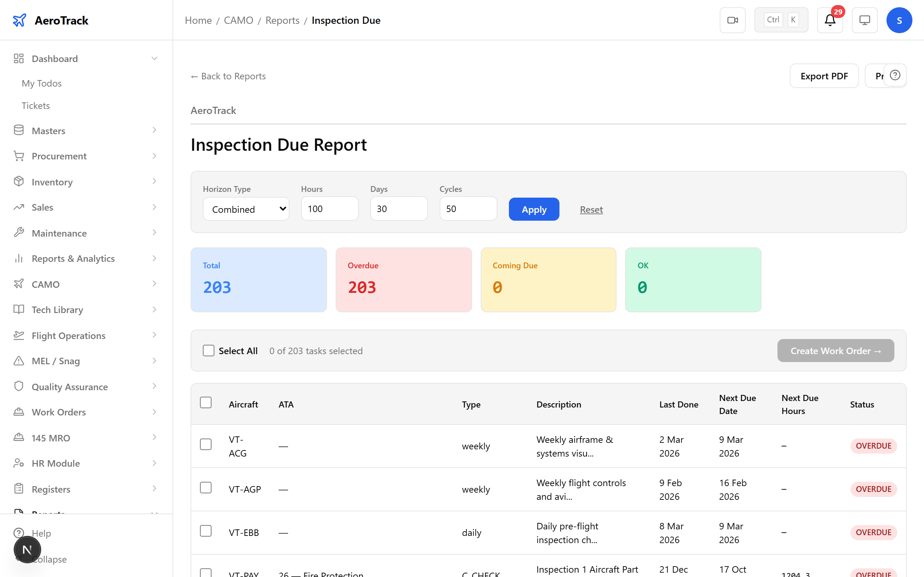
Task: Click the Apply button
Action: [x=534, y=209]
